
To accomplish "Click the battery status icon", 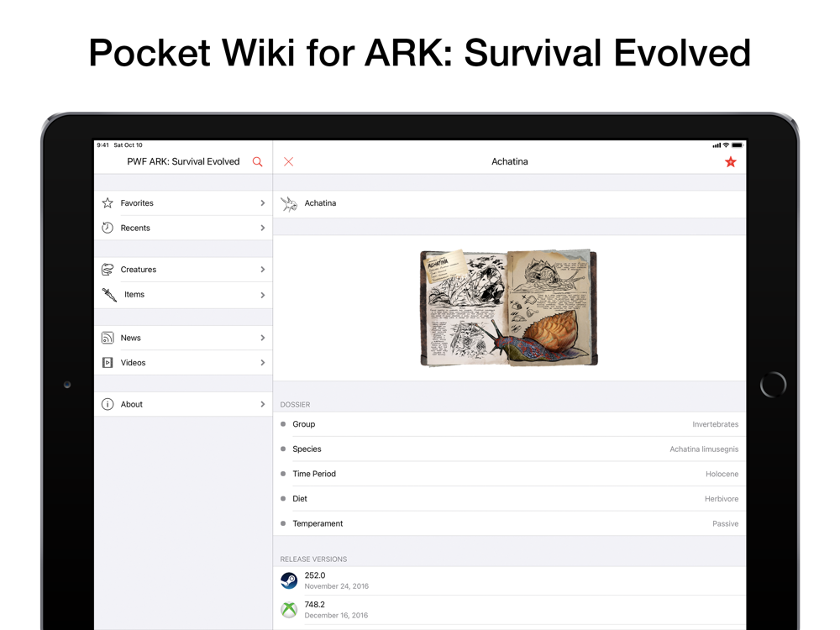I will coord(738,145).
